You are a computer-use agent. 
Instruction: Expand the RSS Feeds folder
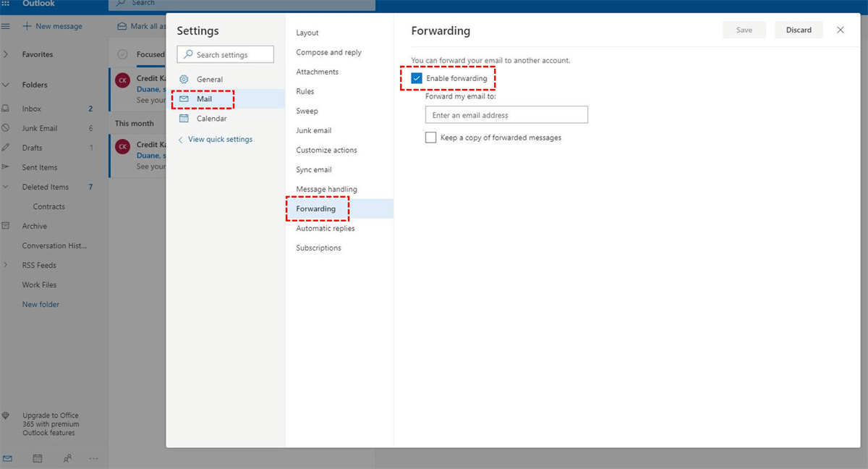point(6,265)
